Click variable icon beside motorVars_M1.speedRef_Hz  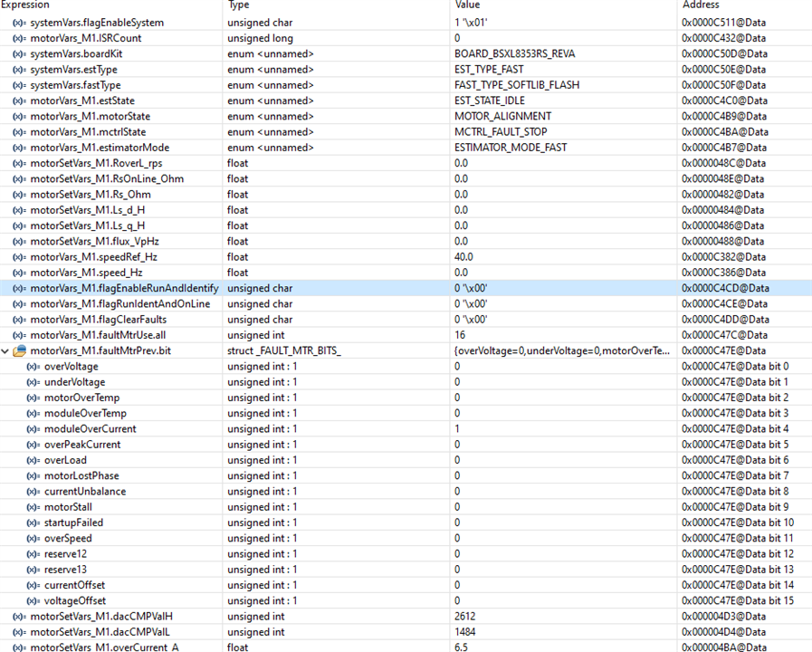19,257
